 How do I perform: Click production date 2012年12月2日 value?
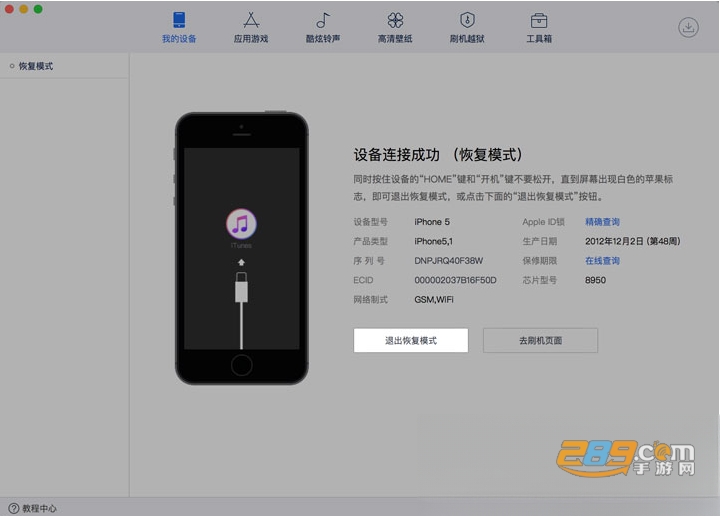point(633,241)
